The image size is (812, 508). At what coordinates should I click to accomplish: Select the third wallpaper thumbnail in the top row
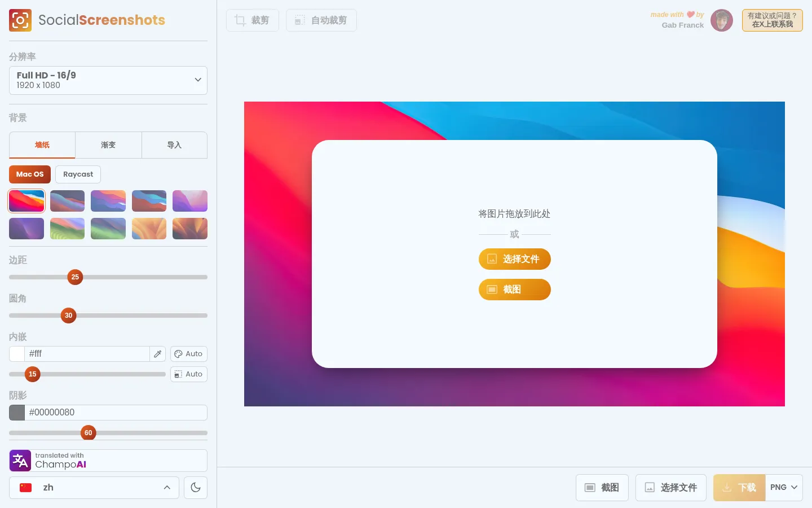pos(108,201)
